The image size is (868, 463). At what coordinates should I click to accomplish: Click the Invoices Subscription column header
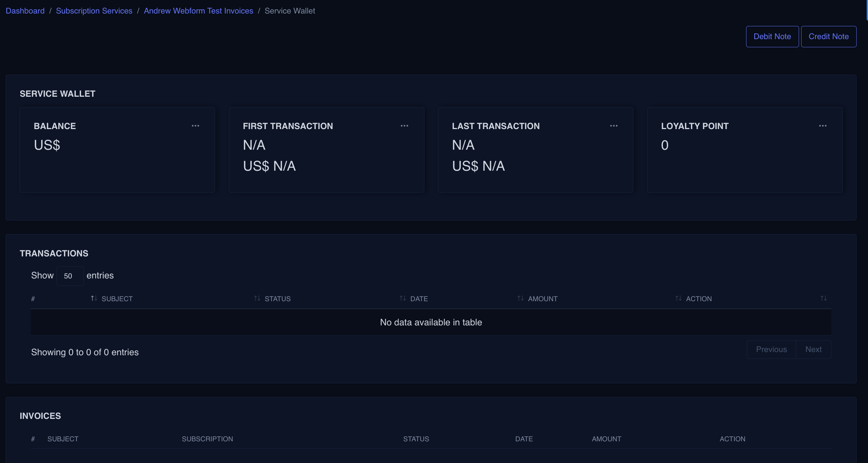(x=207, y=439)
